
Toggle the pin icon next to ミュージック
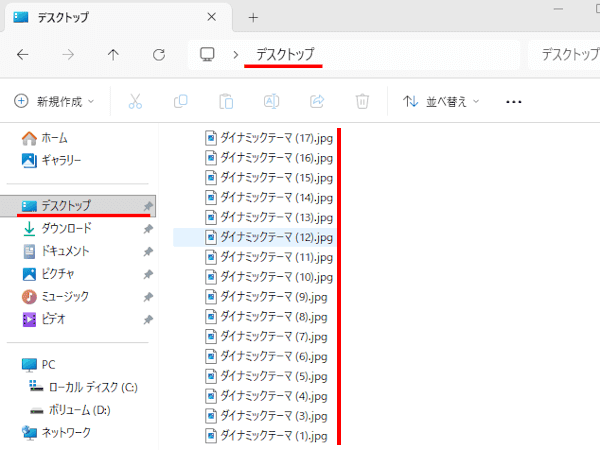click(x=148, y=297)
